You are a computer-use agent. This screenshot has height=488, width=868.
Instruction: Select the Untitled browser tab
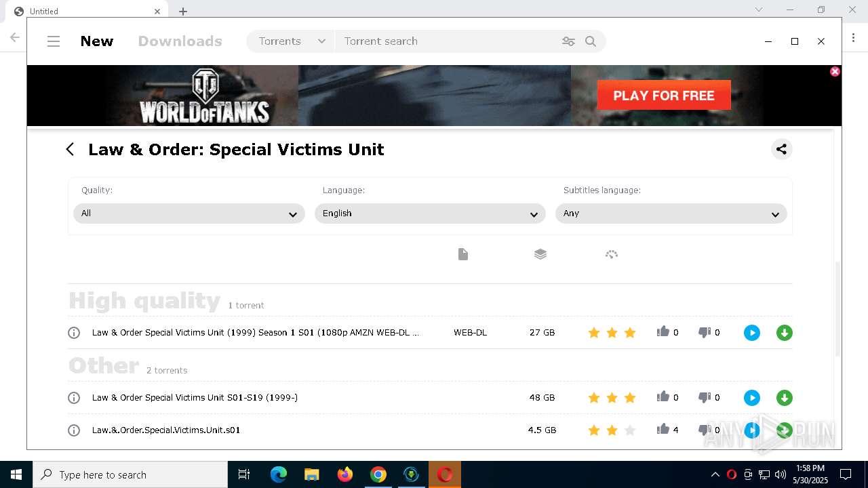[87, 11]
